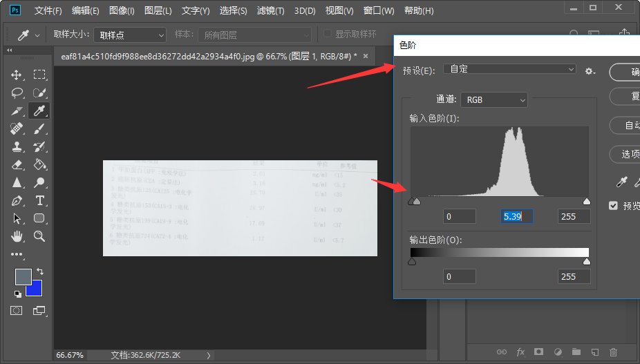Toggle the 预览 preview checkbox
The height and width of the screenshot is (364, 640).
(613, 205)
